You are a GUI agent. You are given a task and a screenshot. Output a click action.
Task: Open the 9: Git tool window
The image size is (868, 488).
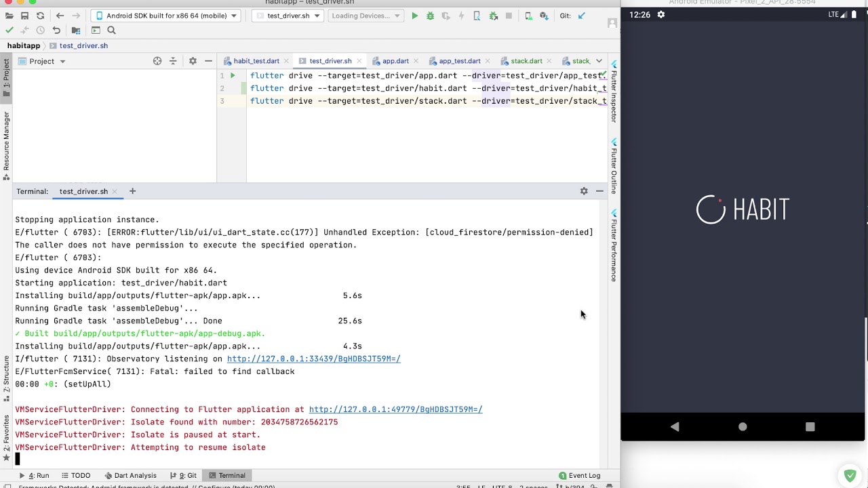coord(183,475)
